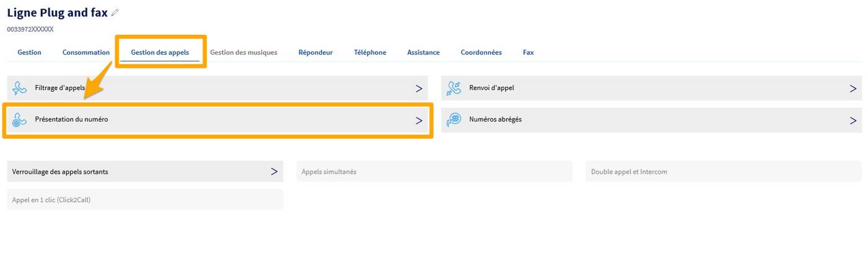Open Présentation du numéro via chevron arrow

419,120
